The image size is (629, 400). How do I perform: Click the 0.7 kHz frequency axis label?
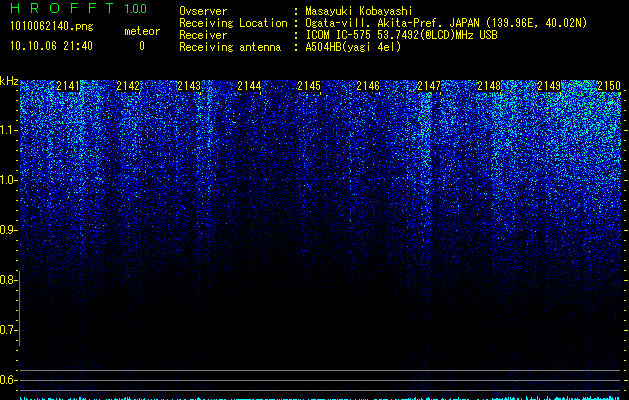(8, 330)
